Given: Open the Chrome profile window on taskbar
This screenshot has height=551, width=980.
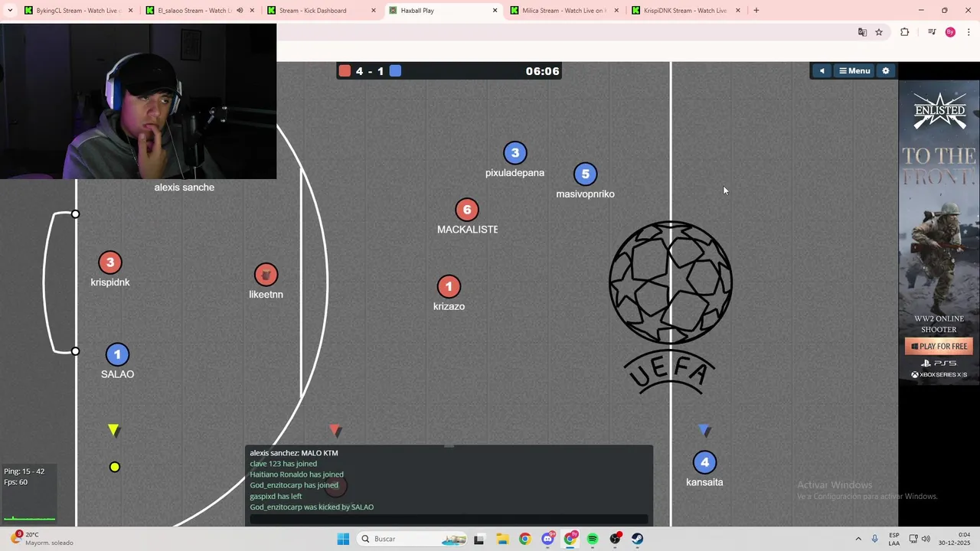Looking at the screenshot, I should coord(570,539).
